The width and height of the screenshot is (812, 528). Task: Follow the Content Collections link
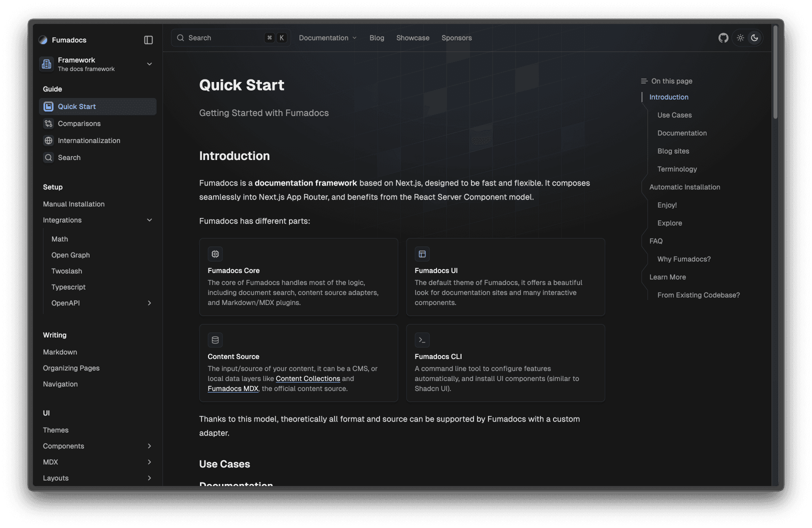coord(307,378)
